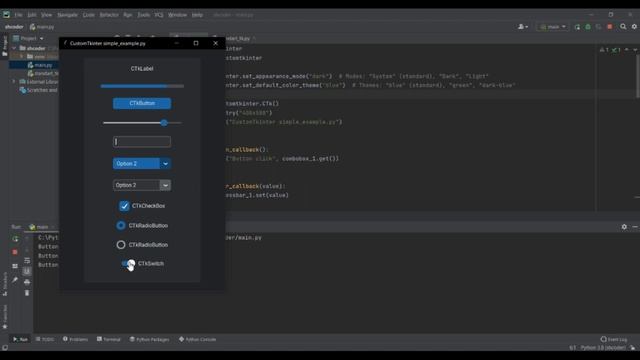
Task: Click the trash clear-all icon in Run panel
Action: (x=27, y=293)
